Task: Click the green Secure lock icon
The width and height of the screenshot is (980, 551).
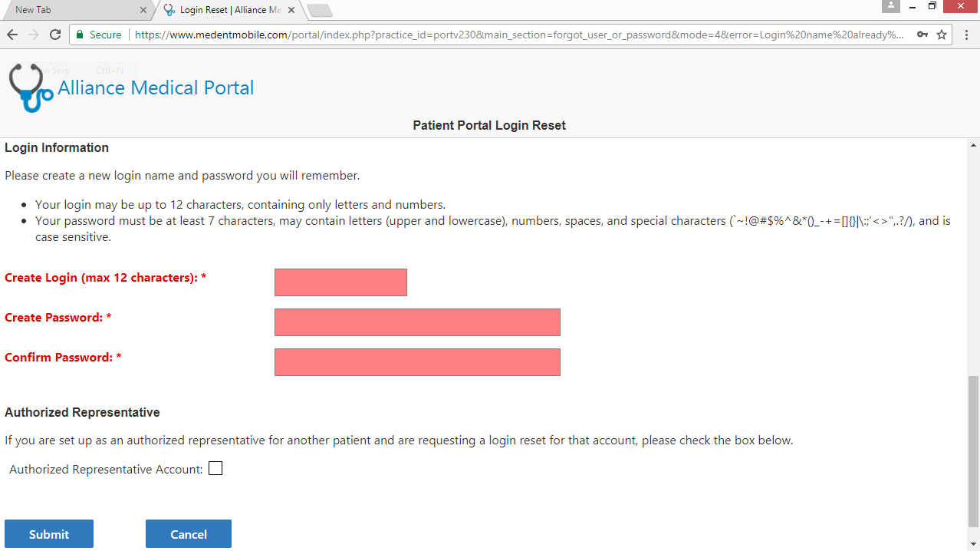Action: point(80,35)
